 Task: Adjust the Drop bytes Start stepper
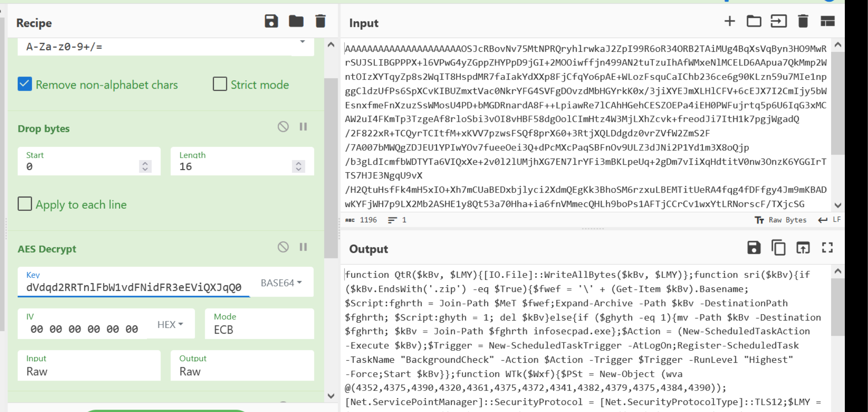(145, 166)
